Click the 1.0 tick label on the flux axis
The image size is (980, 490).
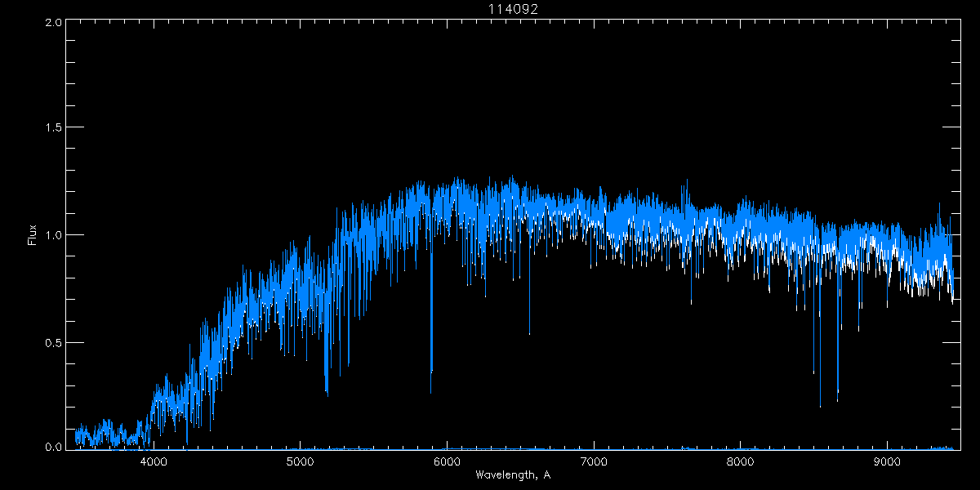[x=53, y=235]
